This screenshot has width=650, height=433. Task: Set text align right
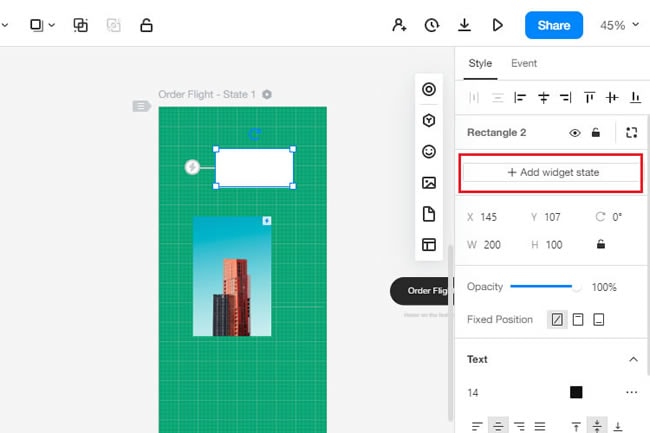point(519,426)
